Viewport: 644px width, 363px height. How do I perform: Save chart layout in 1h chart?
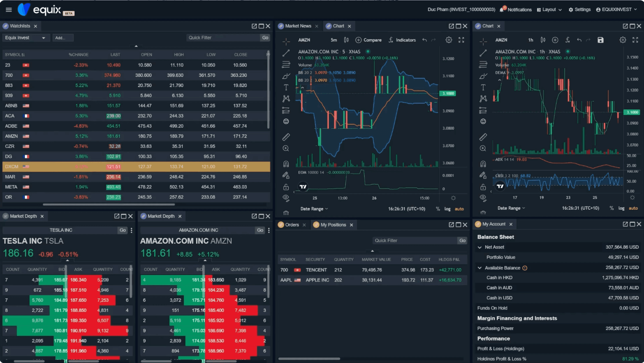[600, 40]
